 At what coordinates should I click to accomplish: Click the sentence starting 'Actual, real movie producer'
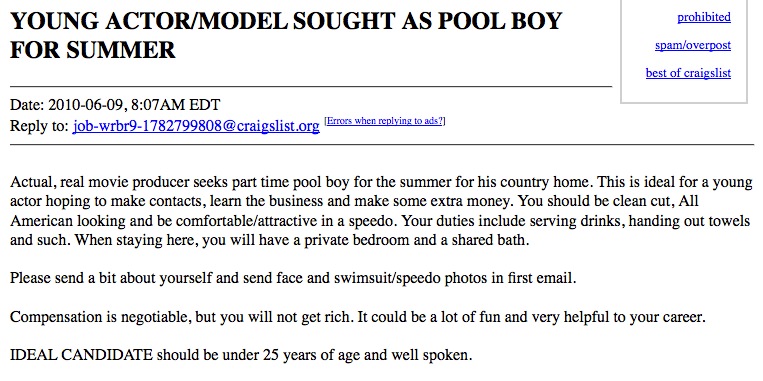click(301, 183)
